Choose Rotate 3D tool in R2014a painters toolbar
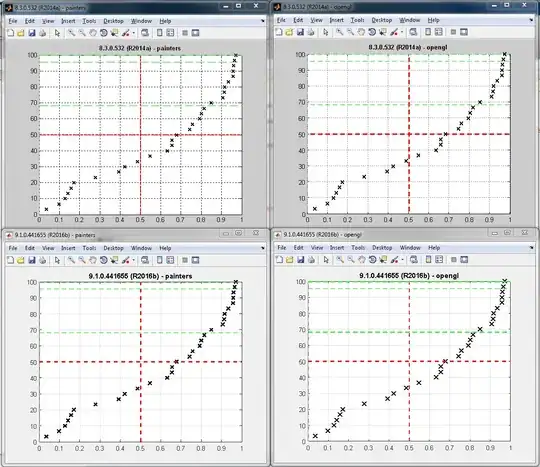The width and height of the screenshot is (540, 467). coord(103,33)
